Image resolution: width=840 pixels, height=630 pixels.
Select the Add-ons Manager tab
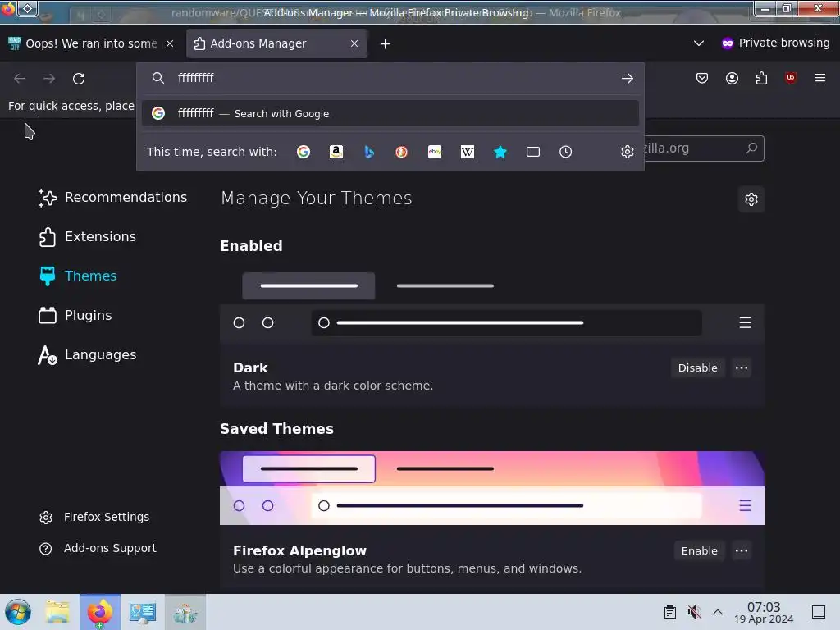coord(276,43)
